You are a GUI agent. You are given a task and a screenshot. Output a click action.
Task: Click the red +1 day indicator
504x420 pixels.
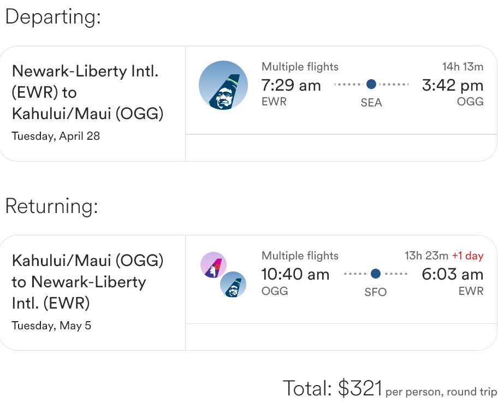pyautogui.click(x=467, y=256)
